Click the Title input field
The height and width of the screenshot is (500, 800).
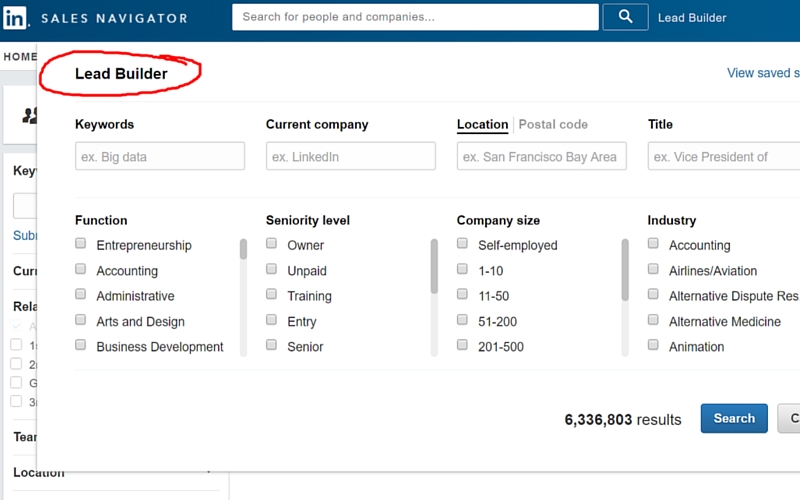click(x=724, y=156)
